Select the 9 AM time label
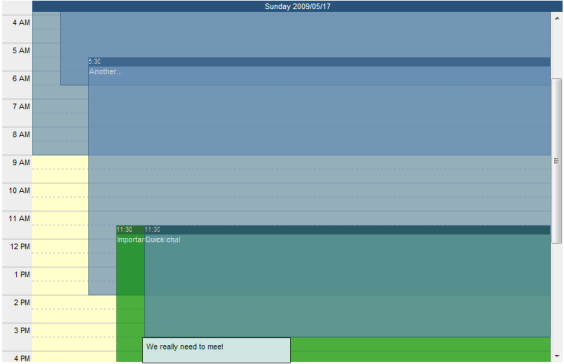The image size is (564, 364). (21, 163)
